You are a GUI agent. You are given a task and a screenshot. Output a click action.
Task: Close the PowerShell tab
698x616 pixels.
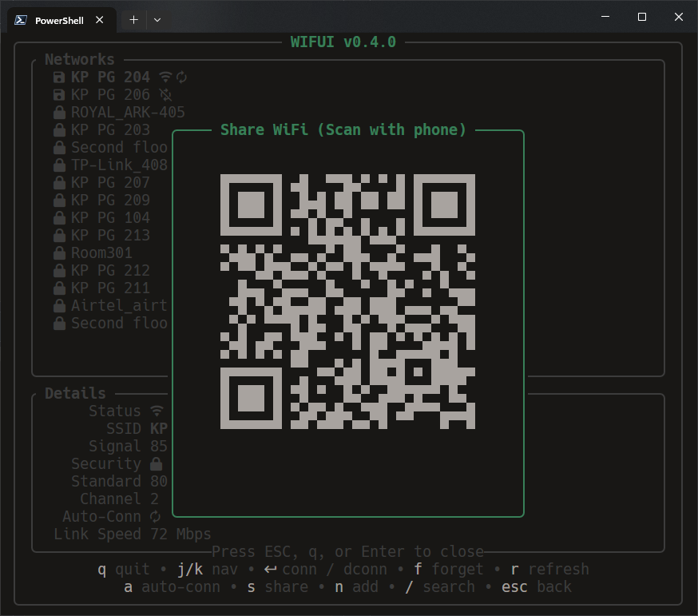click(x=100, y=20)
